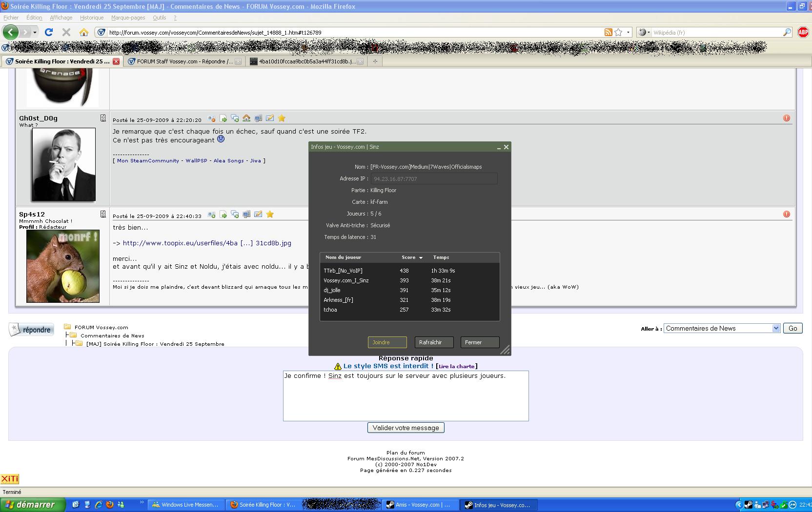Open the Lire la charte link

[x=457, y=366]
